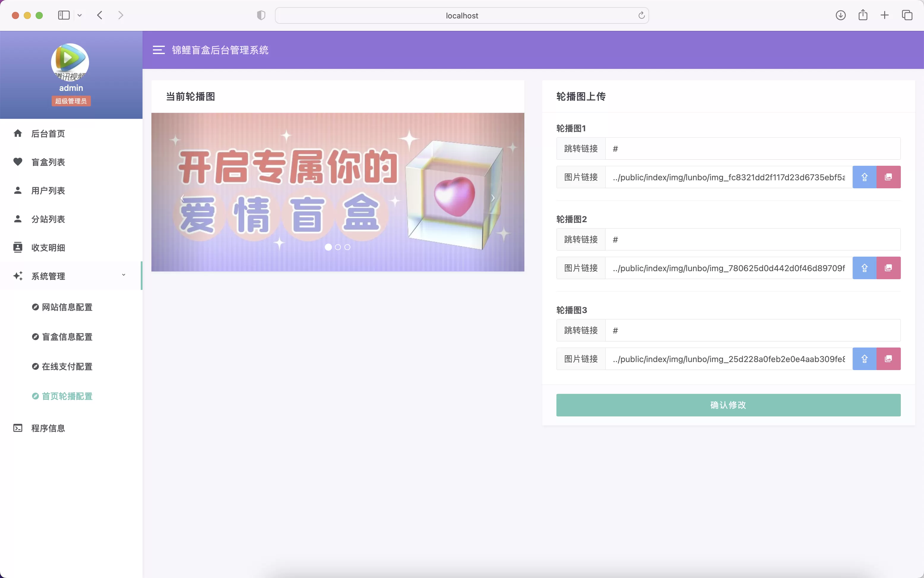Click delete icon for 轮播图2 image
924x578 pixels.
[888, 268]
